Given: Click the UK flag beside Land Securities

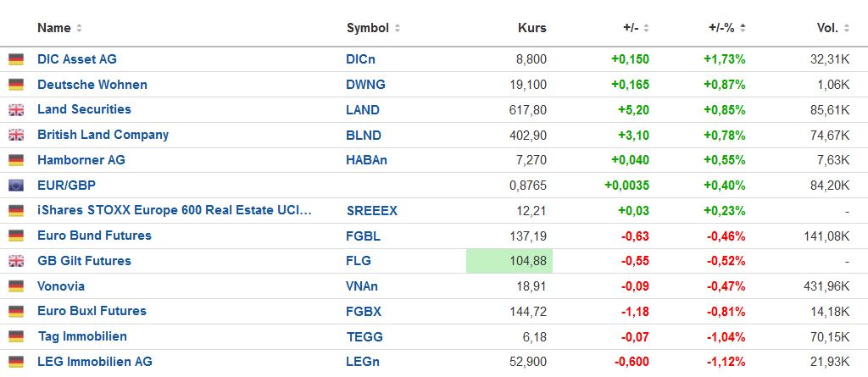Looking at the screenshot, I should (16, 110).
